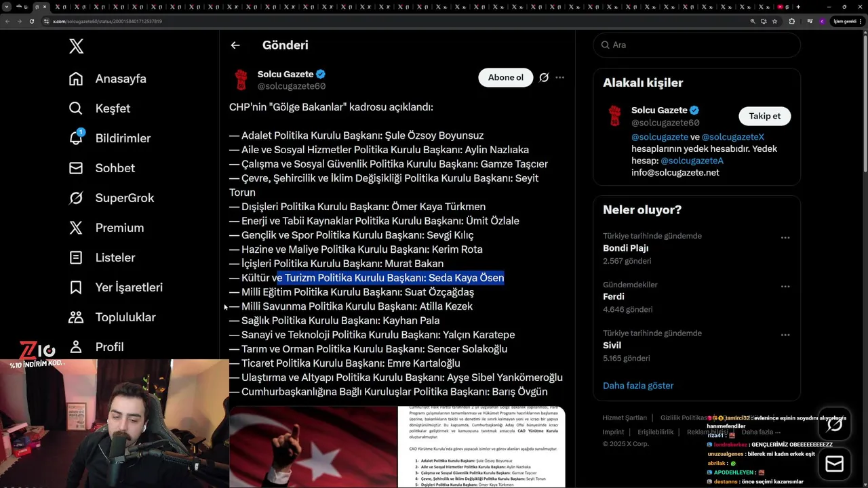
Task: Open Erişilebilirlik footer link
Action: click(656, 432)
